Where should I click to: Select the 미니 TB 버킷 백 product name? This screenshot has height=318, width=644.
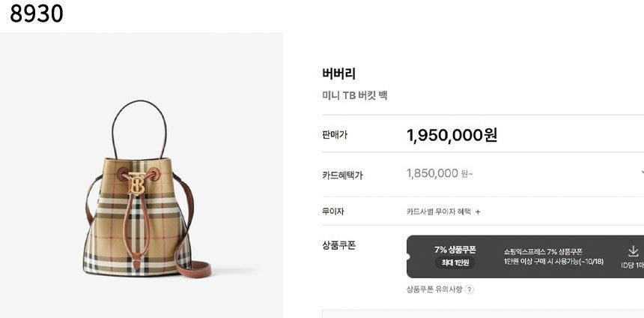point(354,95)
